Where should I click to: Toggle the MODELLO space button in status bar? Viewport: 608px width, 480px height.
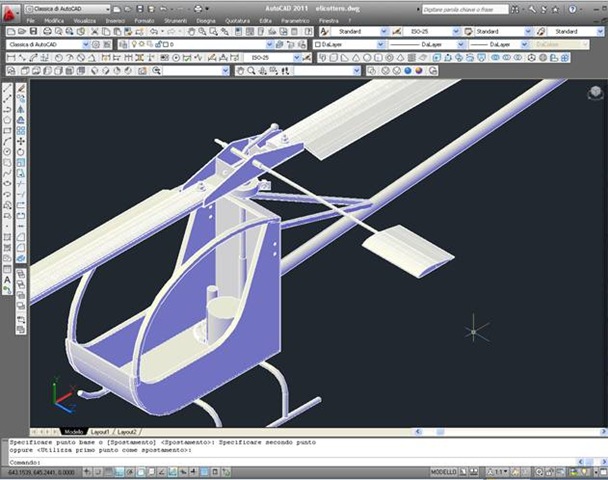click(442, 471)
